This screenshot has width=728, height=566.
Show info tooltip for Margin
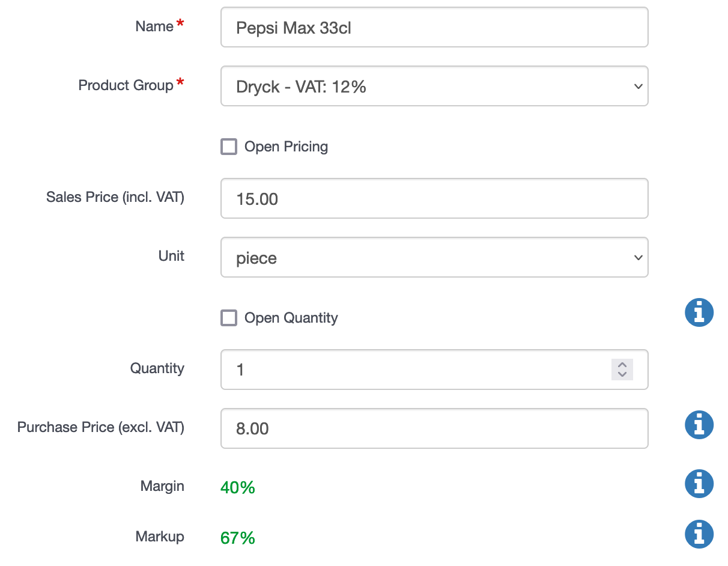(699, 484)
